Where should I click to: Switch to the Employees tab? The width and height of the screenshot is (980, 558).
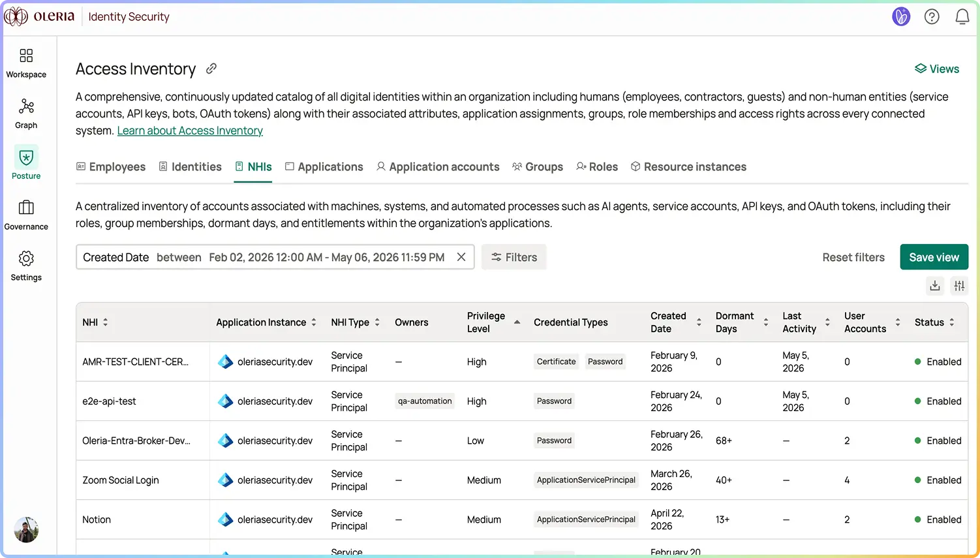tap(111, 166)
